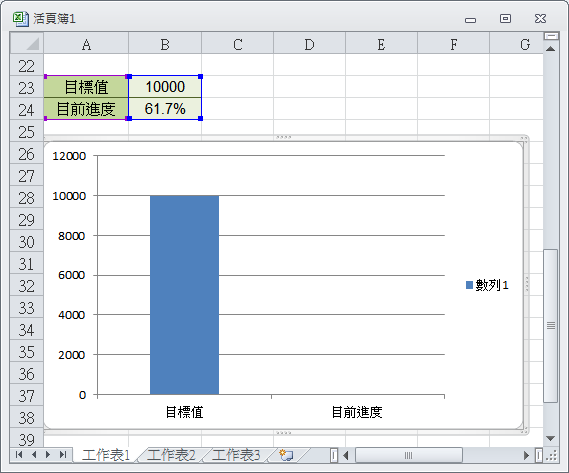Close the 活頁簿1 workbook window
Image resolution: width=569 pixels, height=473 pixels.
[540, 19]
